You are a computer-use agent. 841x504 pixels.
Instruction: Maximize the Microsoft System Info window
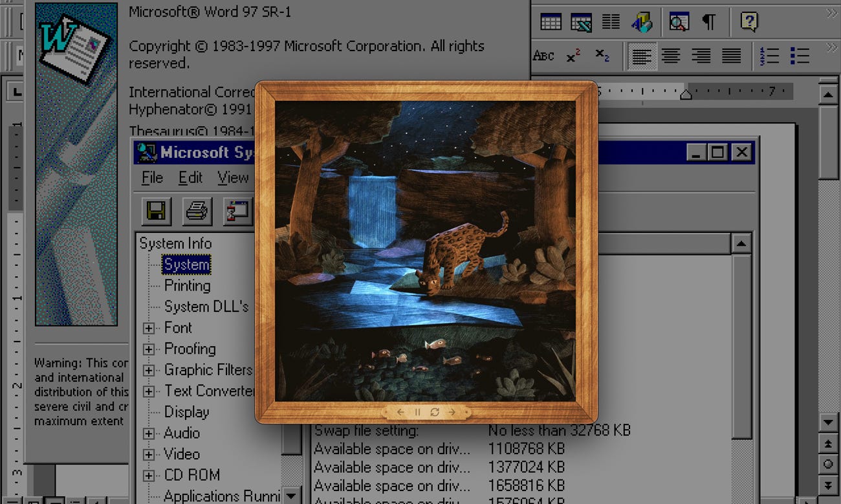tap(717, 153)
